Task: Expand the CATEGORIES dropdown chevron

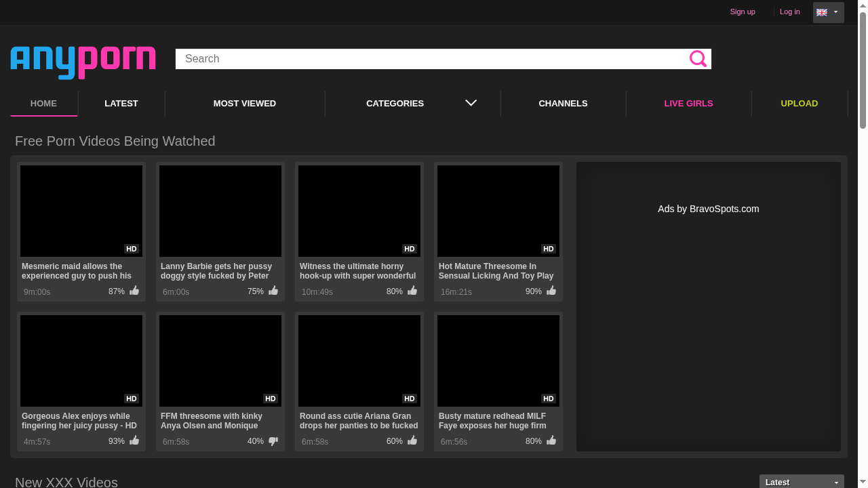Action: point(471,103)
